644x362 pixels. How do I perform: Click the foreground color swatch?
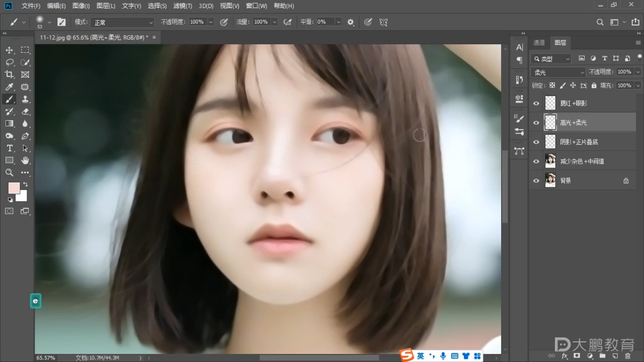point(14,188)
